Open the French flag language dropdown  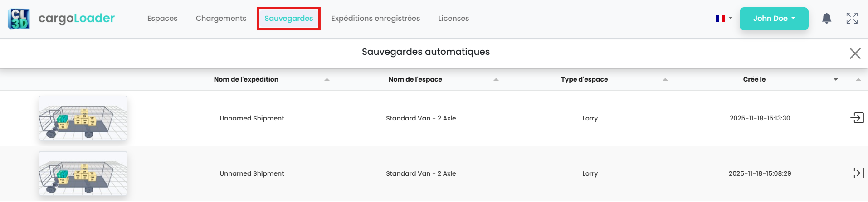point(723,19)
